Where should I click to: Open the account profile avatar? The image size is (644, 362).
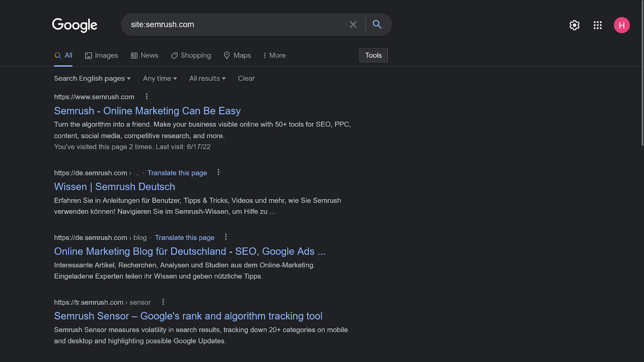tap(621, 25)
